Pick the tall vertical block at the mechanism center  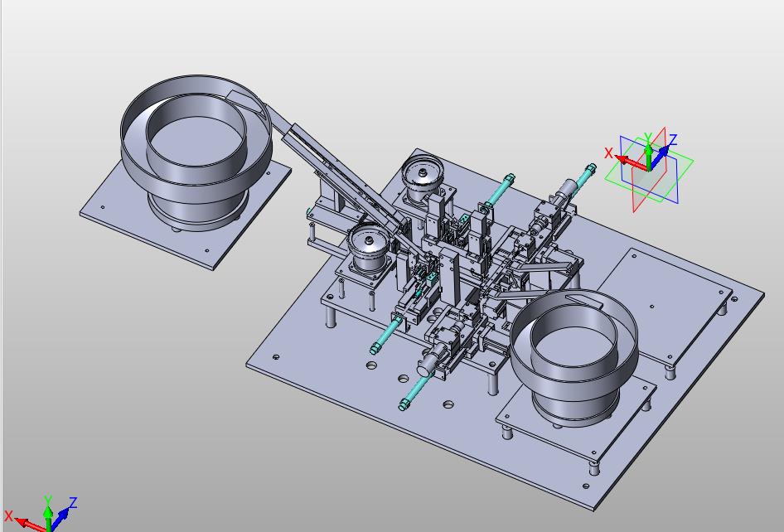[x=450, y=278]
